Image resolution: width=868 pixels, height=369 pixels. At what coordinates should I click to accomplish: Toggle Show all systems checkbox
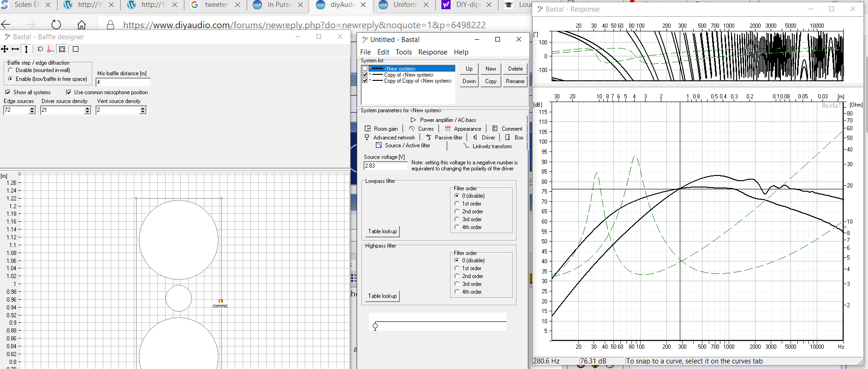coord(8,92)
